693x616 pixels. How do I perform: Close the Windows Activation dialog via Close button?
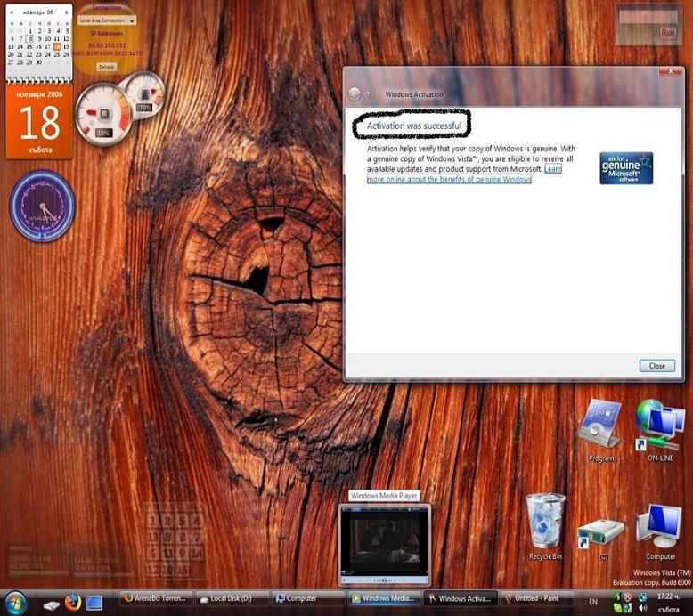coord(656,366)
